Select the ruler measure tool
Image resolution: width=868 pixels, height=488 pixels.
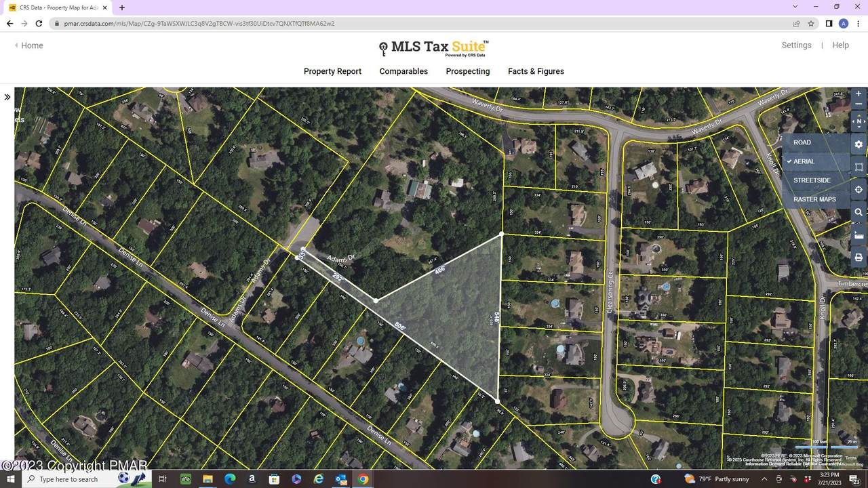point(859,235)
